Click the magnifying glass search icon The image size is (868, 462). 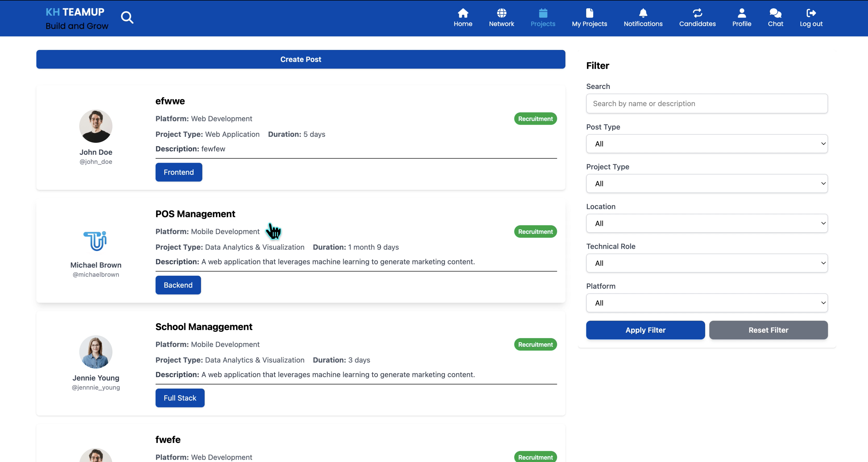[x=127, y=17]
